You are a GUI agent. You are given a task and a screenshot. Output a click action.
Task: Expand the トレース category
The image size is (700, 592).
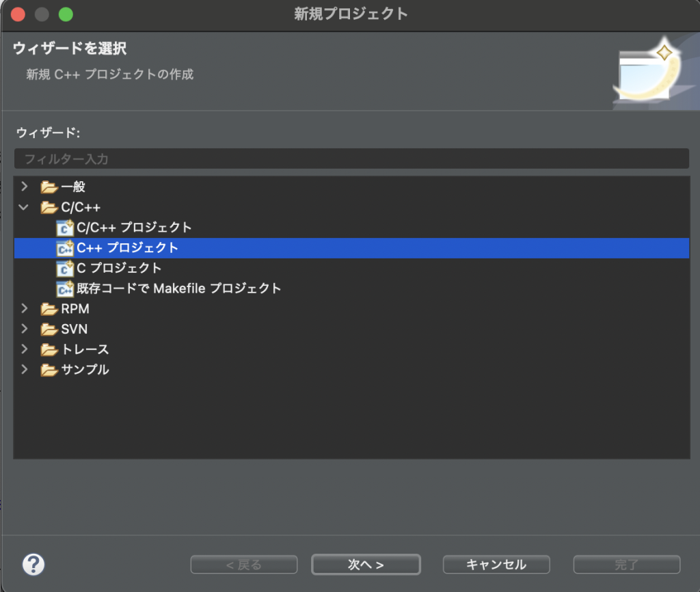(x=25, y=350)
